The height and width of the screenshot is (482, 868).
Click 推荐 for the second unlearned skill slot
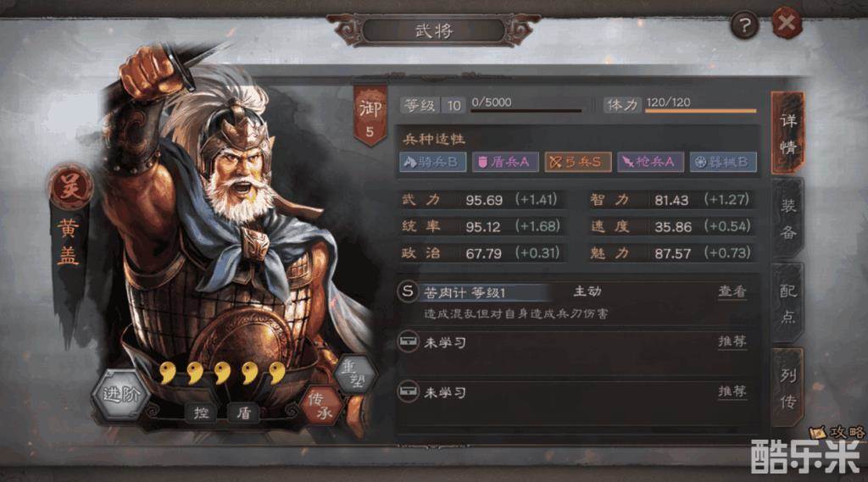pyautogui.click(x=732, y=391)
